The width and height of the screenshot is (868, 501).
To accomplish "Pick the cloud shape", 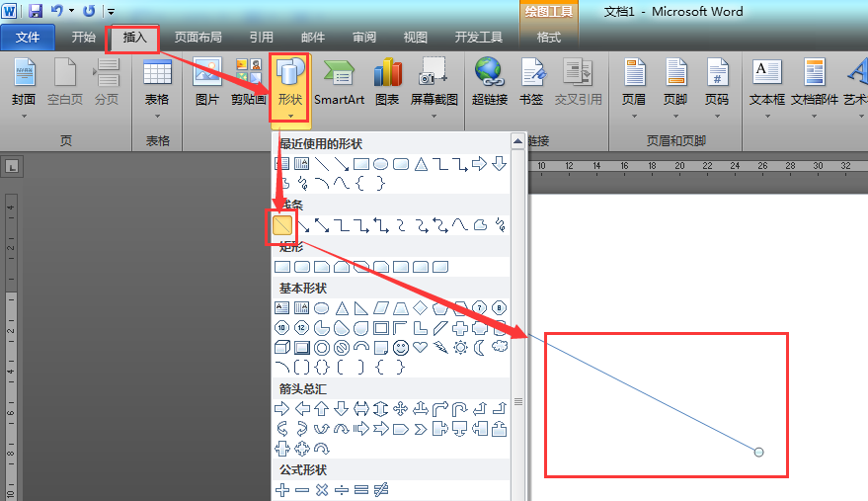I will [x=500, y=347].
